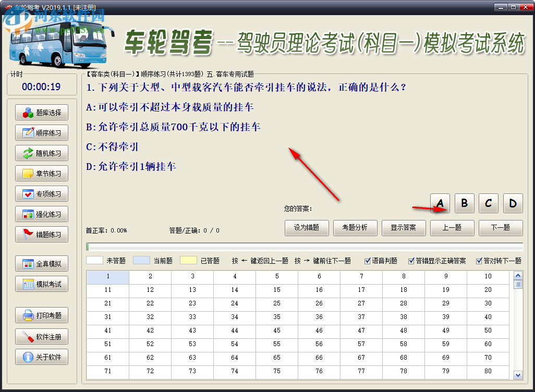This screenshot has width=535, height=392.
Task: Open 错题练习 wrong-question practice
Action: (42, 235)
